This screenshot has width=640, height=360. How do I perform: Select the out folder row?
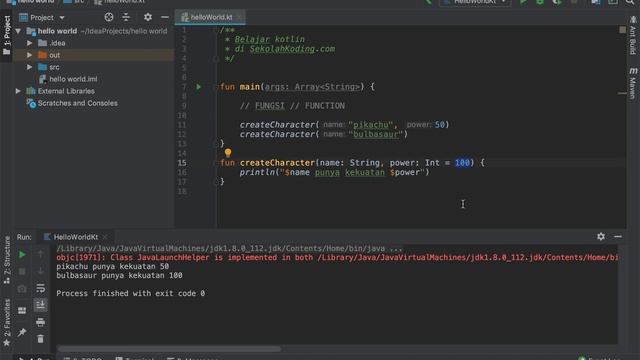click(94, 55)
